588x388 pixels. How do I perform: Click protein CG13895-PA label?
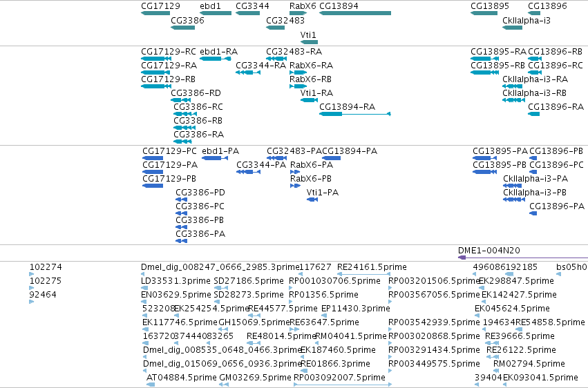pos(500,151)
